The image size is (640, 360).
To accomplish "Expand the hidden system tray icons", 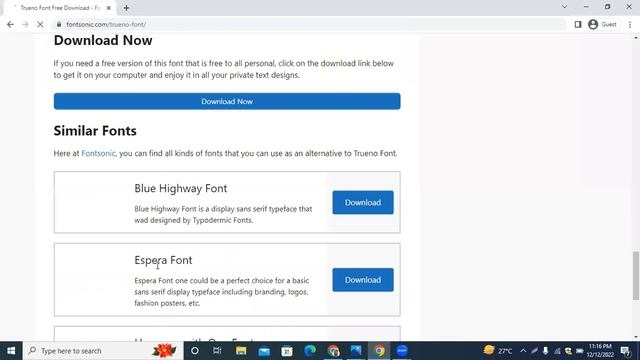I will (523, 351).
